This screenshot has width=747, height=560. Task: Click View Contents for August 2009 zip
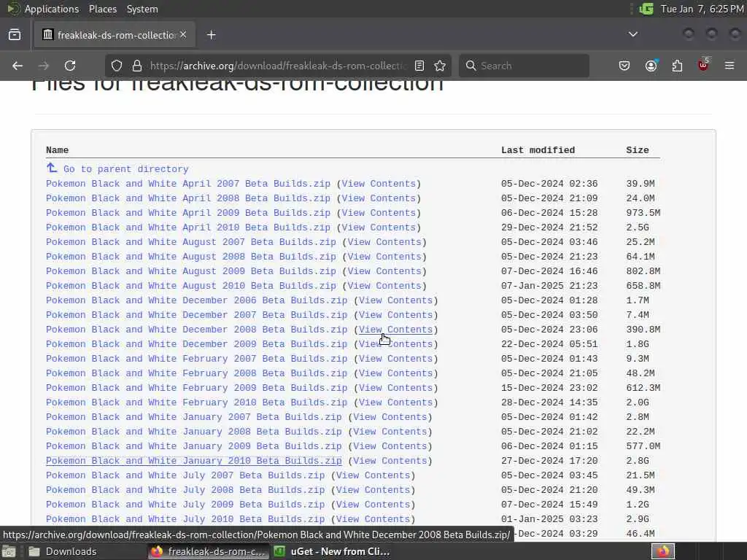pyautogui.click(x=384, y=271)
